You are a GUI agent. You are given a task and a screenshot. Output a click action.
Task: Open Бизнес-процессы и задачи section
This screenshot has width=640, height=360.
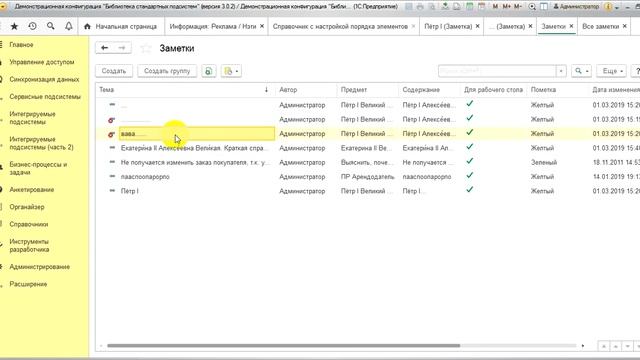coord(38,168)
